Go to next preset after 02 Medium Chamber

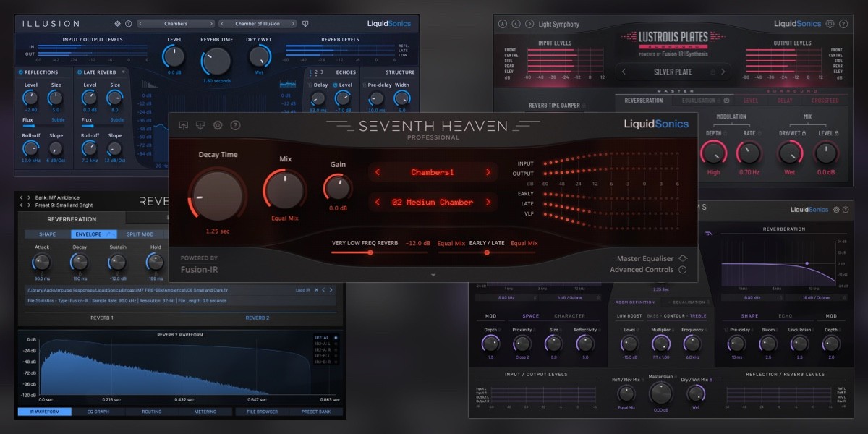coord(488,203)
